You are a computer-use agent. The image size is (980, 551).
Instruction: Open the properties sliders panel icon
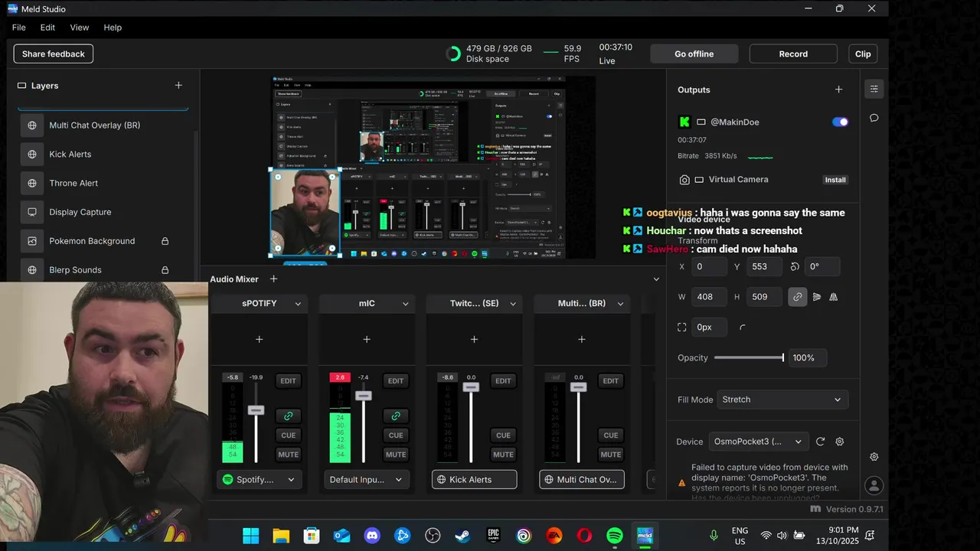click(874, 89)
